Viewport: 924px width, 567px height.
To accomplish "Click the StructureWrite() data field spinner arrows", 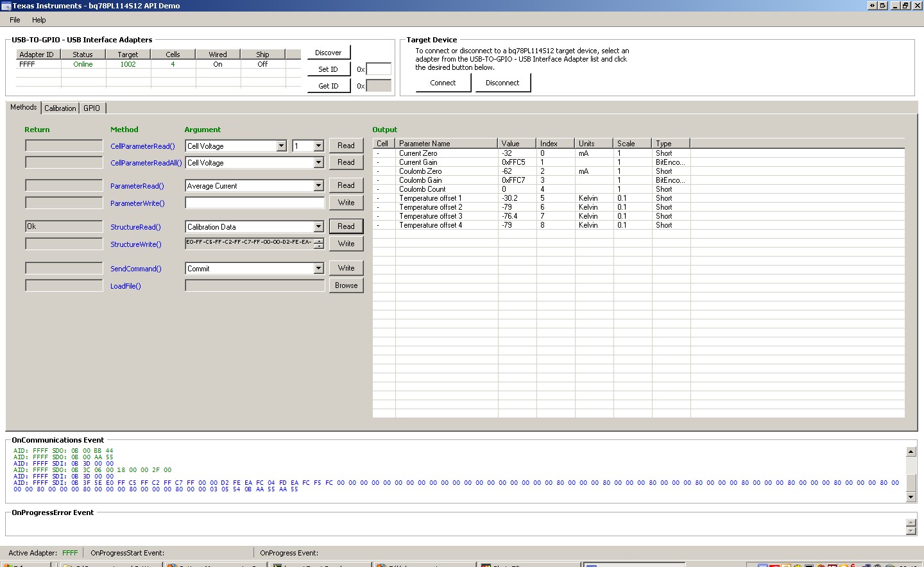I will [x=319, y=244].
